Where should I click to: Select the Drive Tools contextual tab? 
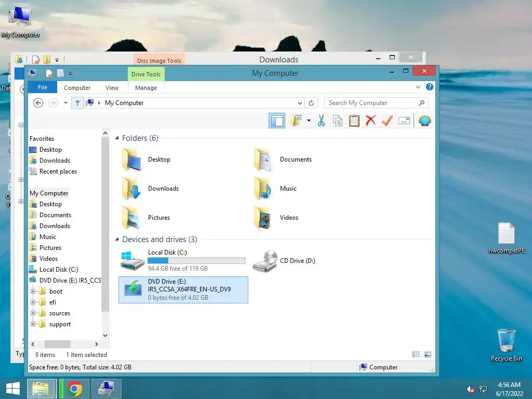pyautogui.click(x=146, y=74)
